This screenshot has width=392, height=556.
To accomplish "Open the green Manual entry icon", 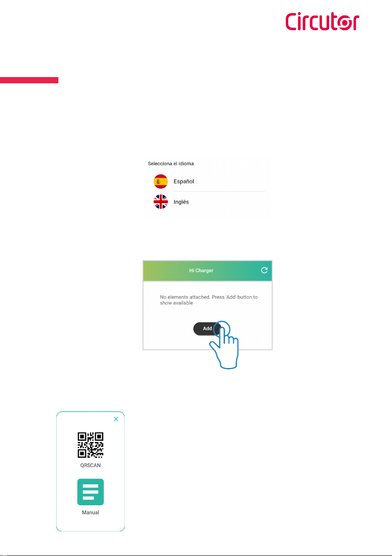I will tap(90, 492).
